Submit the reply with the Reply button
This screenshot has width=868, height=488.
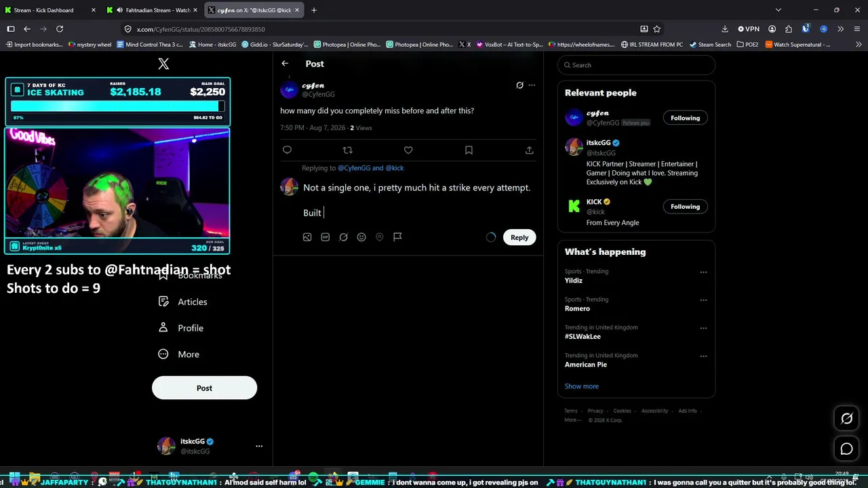(519, 237)
